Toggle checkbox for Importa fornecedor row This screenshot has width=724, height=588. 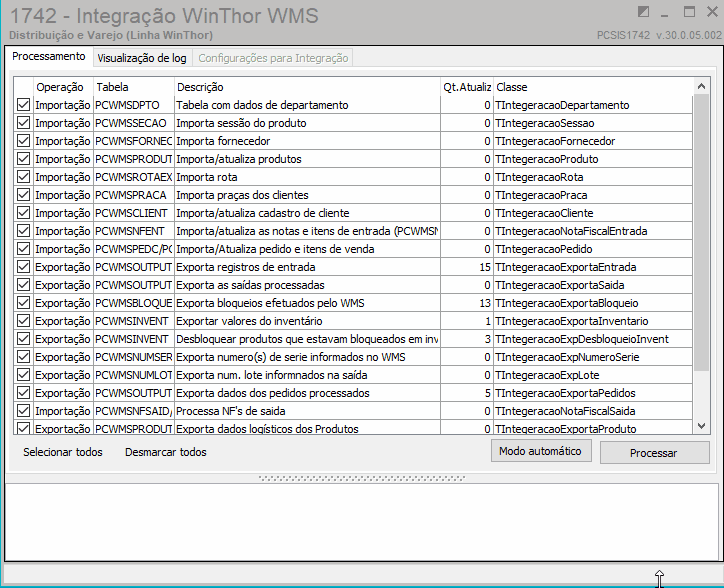point(24,141)
